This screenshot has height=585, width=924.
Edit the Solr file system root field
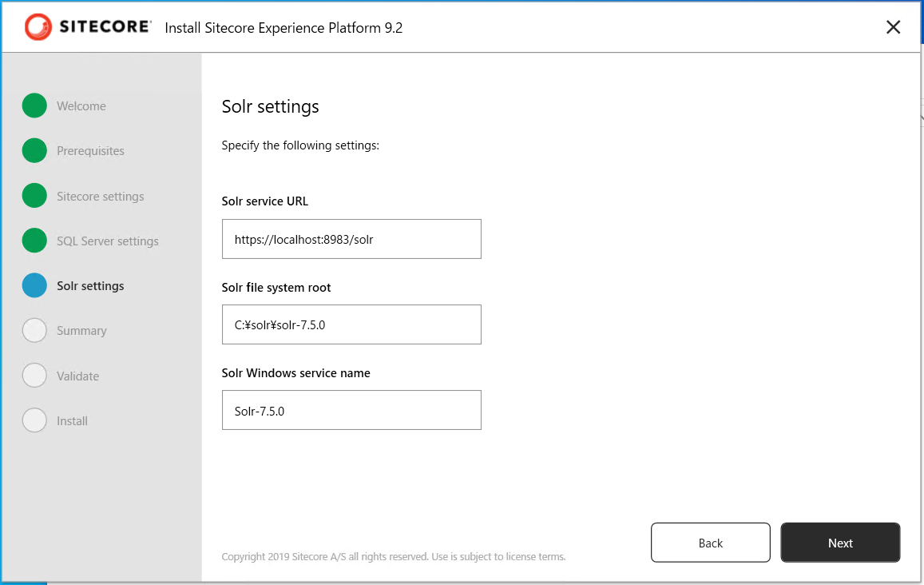(x=351, y=324)
